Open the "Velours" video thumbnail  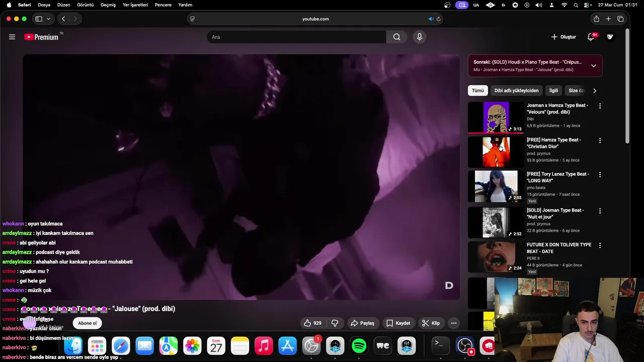(496, 117)
